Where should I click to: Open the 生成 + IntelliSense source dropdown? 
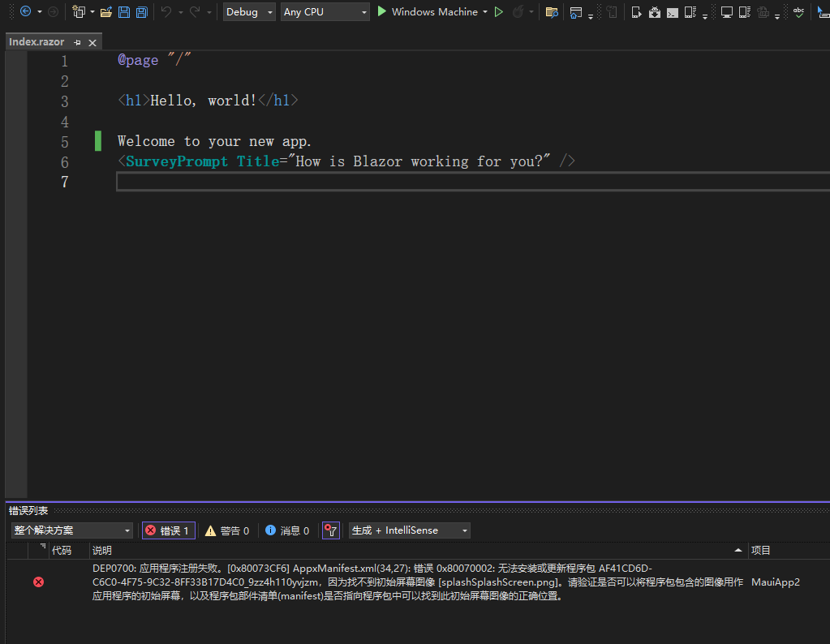tap(409, 530)
